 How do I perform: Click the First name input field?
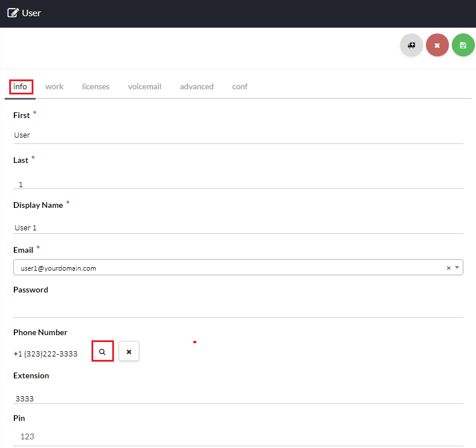coord(238,135)
